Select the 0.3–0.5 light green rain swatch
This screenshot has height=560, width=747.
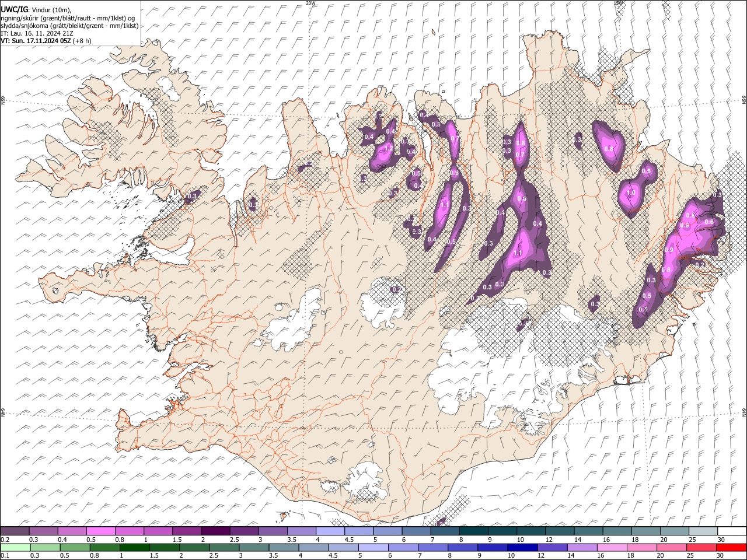[x=45, y=547]
